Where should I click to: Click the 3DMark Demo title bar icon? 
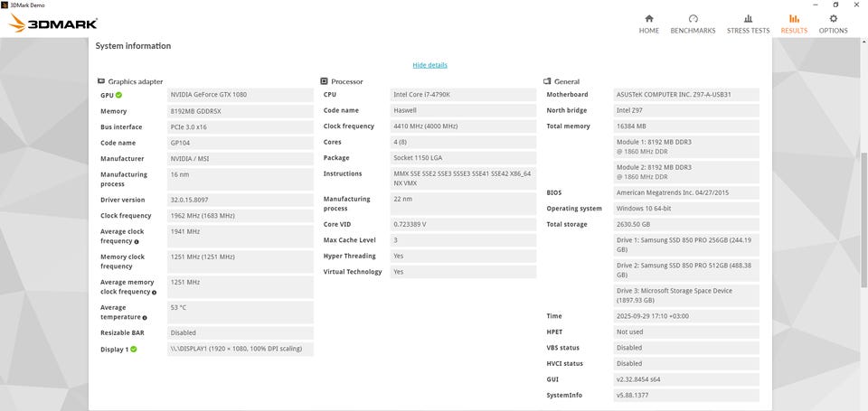(5, 5)
